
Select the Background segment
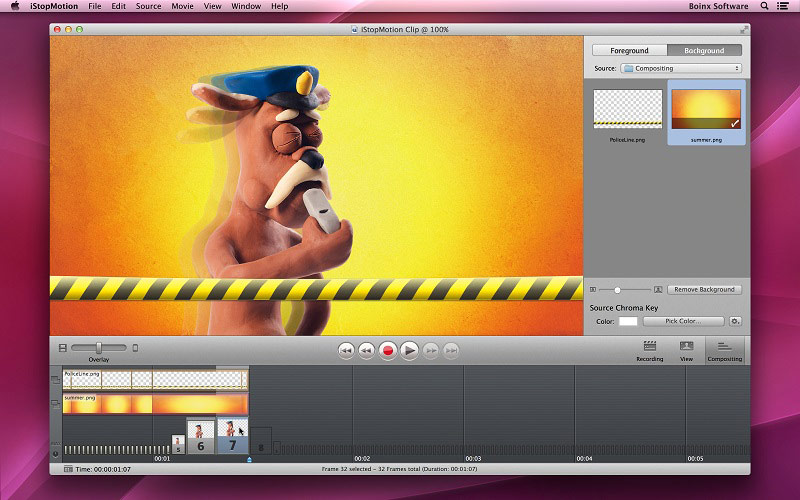click(704, 51)
